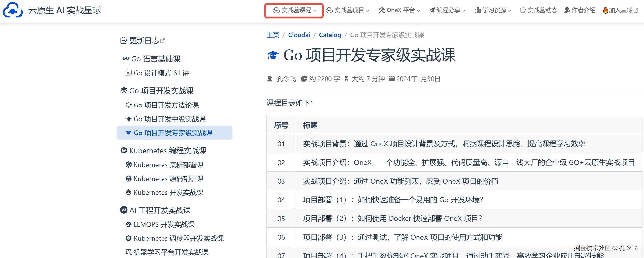
Task: Click the Go gopher logo icon in sidebar
Action: tap(125, 58)
